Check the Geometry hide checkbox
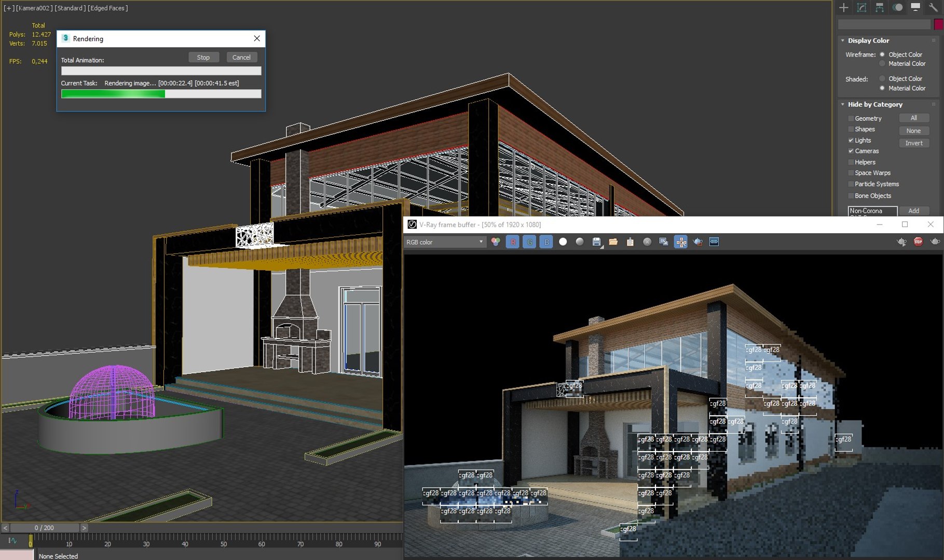 click(x=851, y=119)
